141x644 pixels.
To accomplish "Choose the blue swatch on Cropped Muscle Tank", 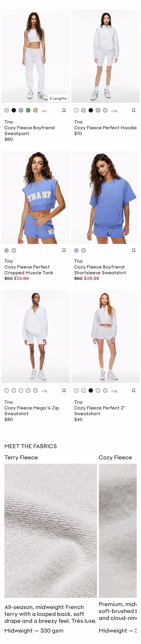I will pos(7,250).
